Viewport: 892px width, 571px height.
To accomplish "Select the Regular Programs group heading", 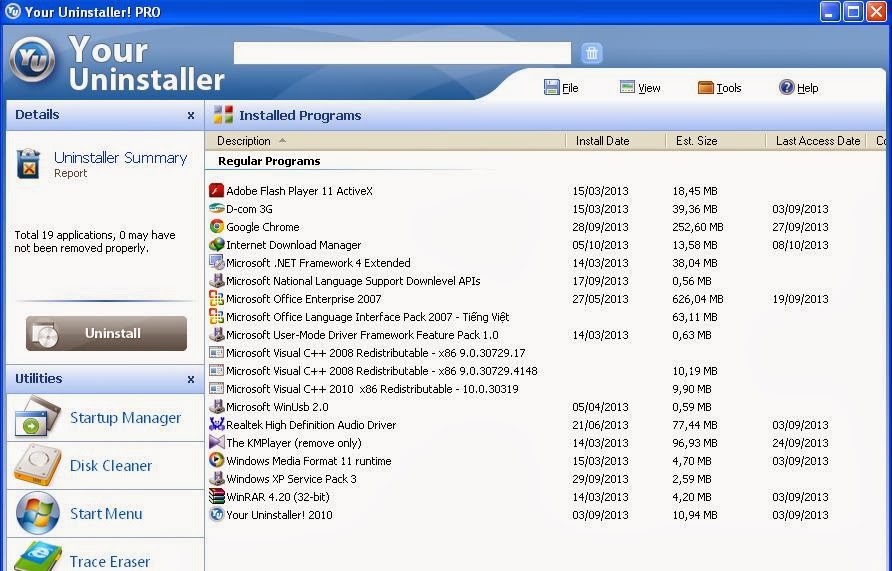I will [x=269, y=161].
